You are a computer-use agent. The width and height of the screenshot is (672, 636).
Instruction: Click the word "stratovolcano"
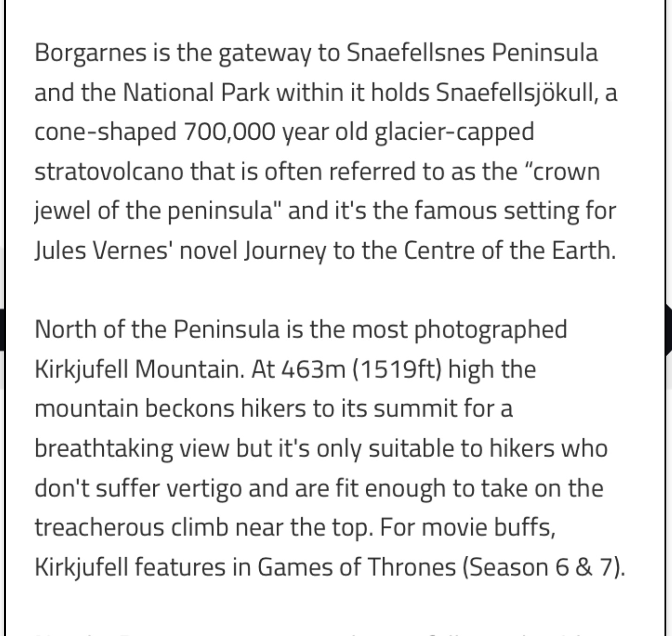[109, 171]
